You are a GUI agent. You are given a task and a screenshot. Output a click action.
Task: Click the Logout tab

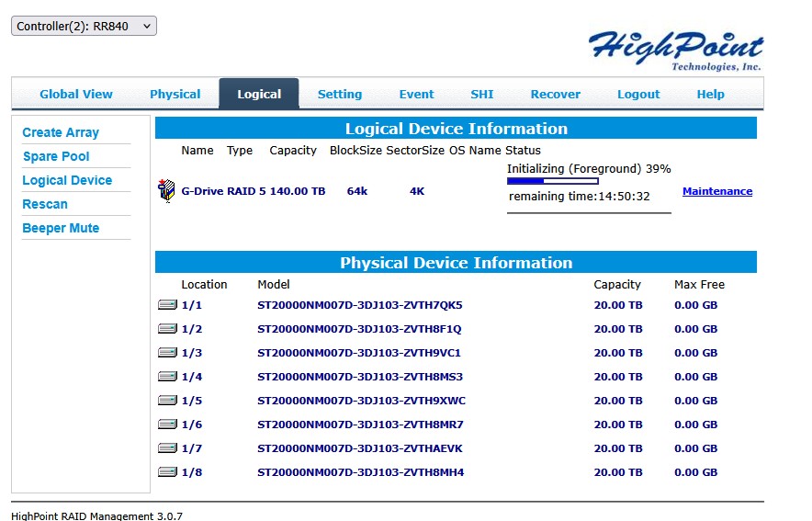tap(638, 95)
